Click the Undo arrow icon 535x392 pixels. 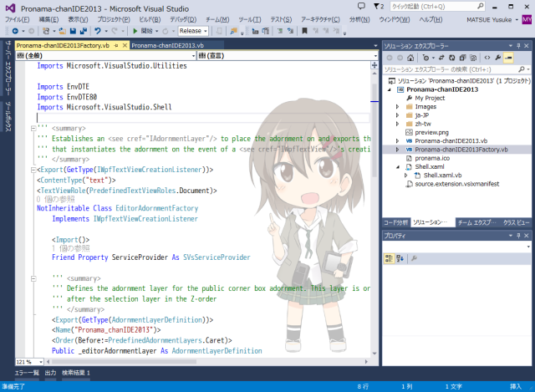point(99,31)
